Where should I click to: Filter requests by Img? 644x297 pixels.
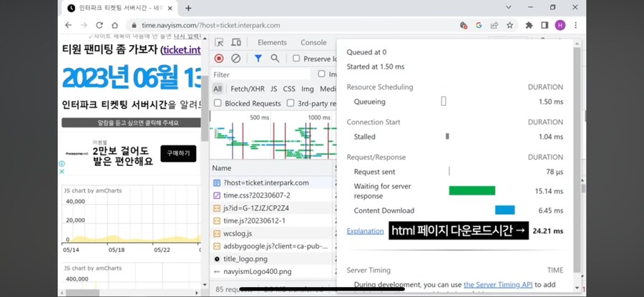[x=307, y=89]
